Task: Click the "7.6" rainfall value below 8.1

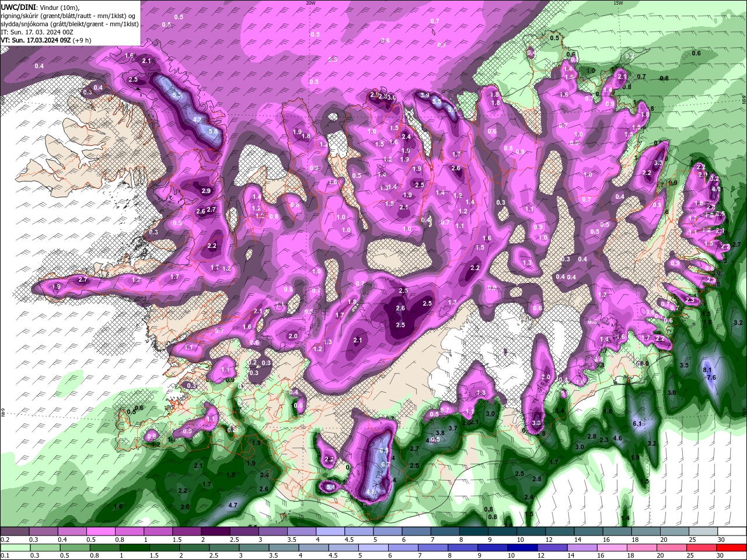Action: [711, 377]
